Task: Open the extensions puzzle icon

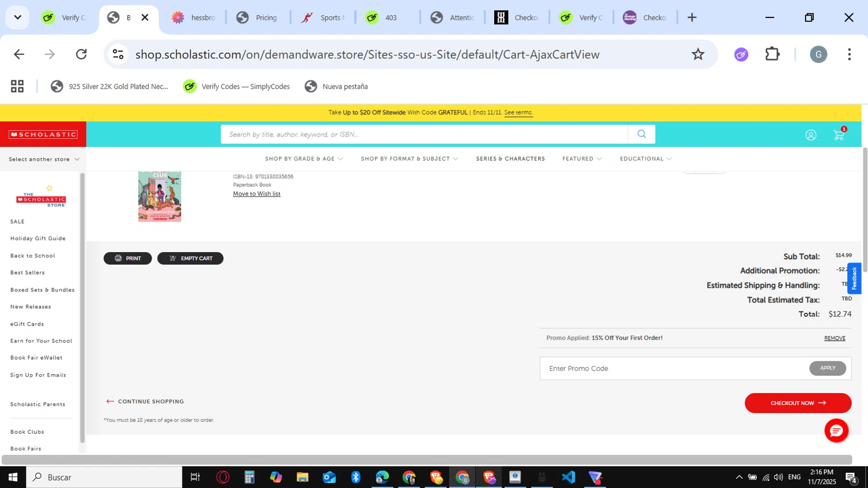Action: (773, 54)
